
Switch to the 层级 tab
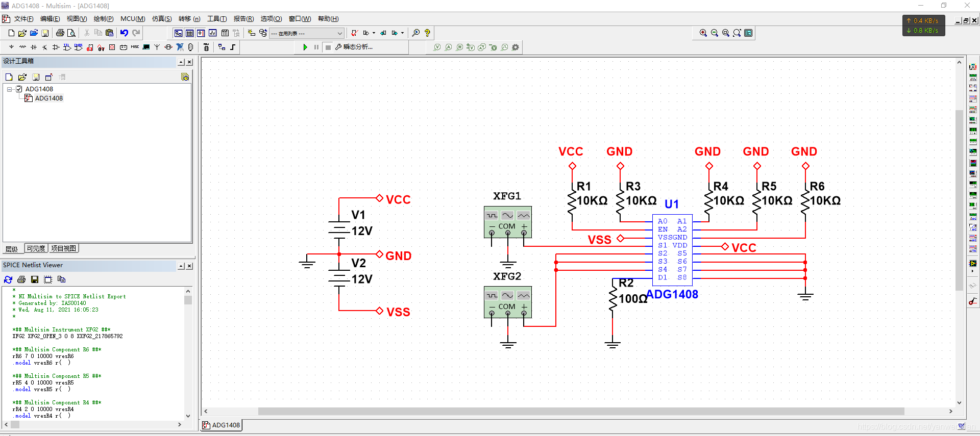coord(12,249)
